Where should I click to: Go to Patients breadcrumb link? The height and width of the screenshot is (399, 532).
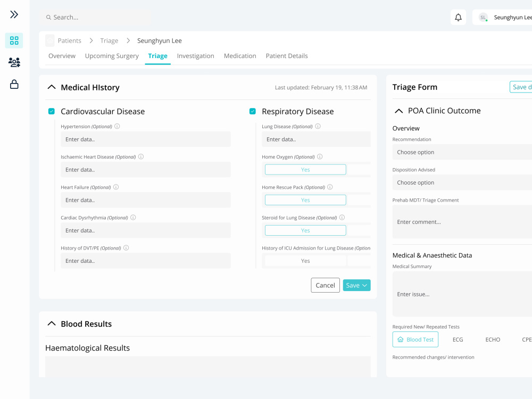coord(70,41)
